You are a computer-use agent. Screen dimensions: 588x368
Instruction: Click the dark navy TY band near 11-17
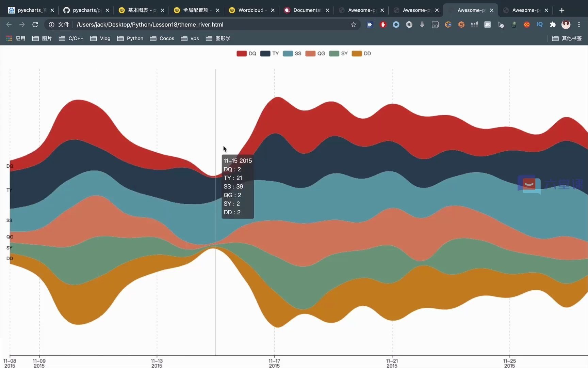(x=274, y=157)
